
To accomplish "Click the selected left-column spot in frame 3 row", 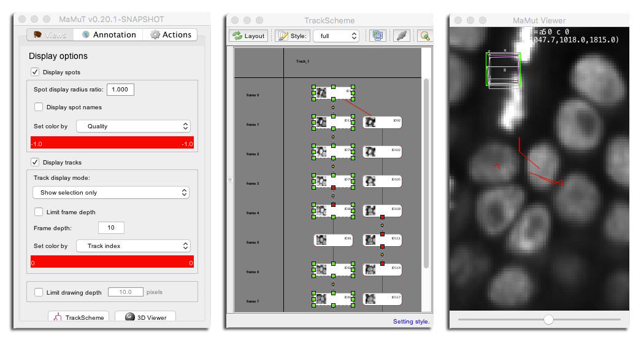I will pos(333,181).
